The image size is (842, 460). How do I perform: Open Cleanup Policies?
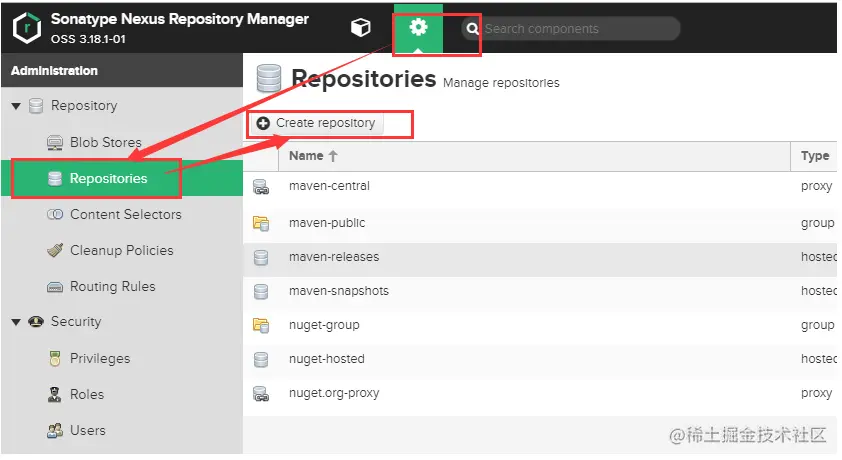coord(122,251)
